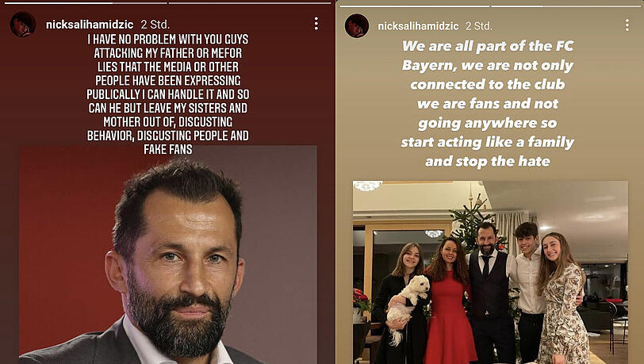Screen dimensions: 644x364
Task: Open the right story's three-dot options menu
Action: [627, 25]
